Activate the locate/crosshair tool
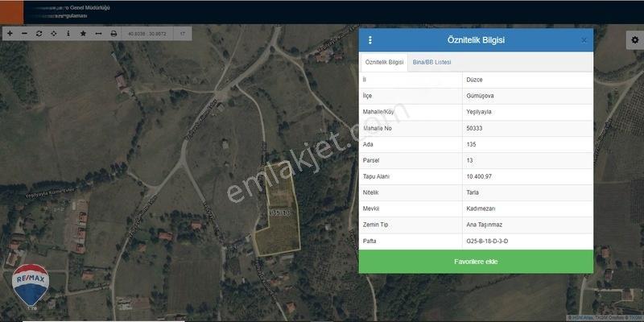Image resolution: width=644 pixels, height=322 pixels. click(x=54, y=34)
